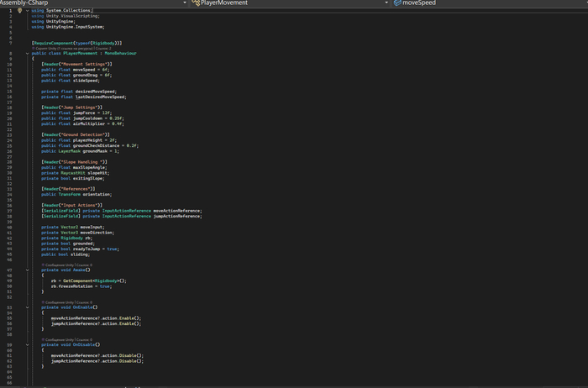This screenshot has height=388, width=588.
Task: Click the lightbulb quick actions icon
Action: 19,11
